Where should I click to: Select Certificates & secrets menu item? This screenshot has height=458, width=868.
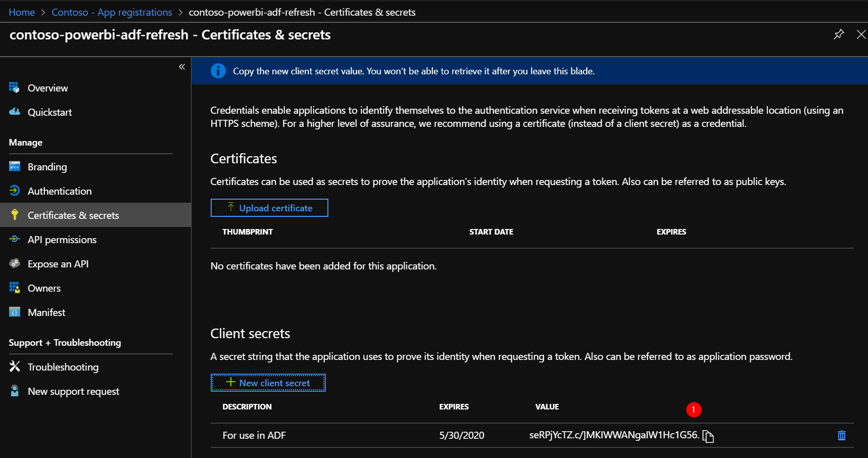[x=95, y=215]
